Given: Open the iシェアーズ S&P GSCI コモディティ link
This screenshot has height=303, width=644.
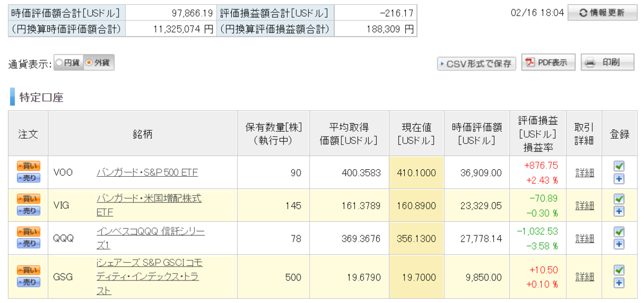Looking at the screenshot, I should pyautogui.click(x=150, y=277).
